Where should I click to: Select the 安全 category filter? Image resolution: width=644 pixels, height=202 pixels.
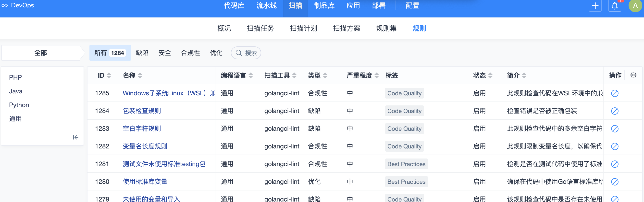[x=164, y=53]
